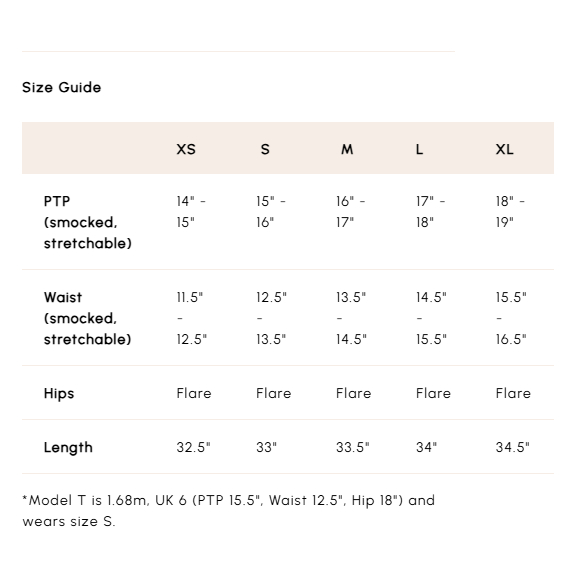Select the M size column header

(347, 149)
